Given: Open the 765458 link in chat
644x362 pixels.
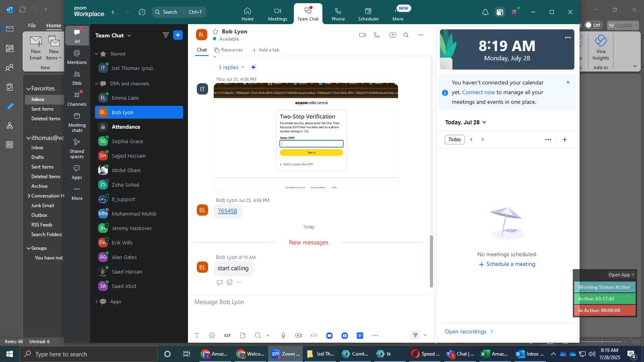Looking at the screenshot, I should click(227, 211).
